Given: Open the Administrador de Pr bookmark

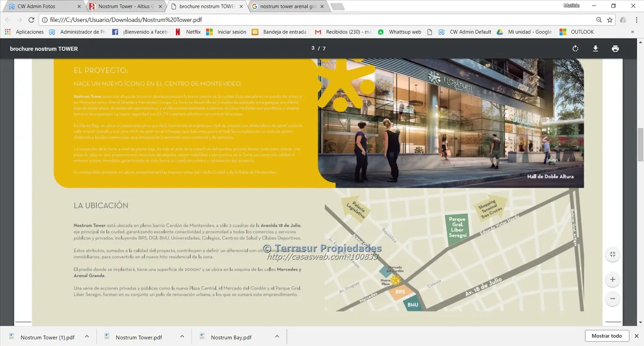Looking at the screenshot, I should point(77,32).
